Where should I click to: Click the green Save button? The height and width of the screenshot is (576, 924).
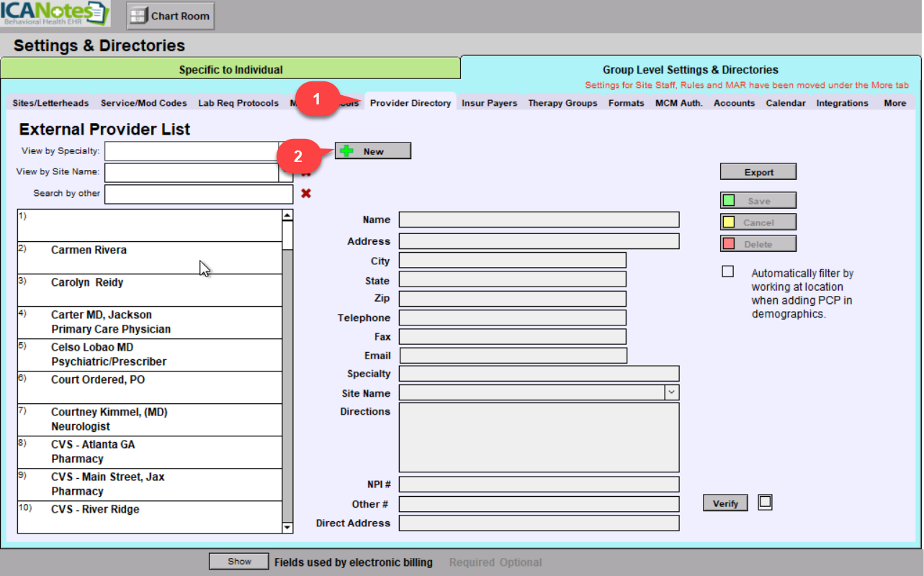[758, 201]
